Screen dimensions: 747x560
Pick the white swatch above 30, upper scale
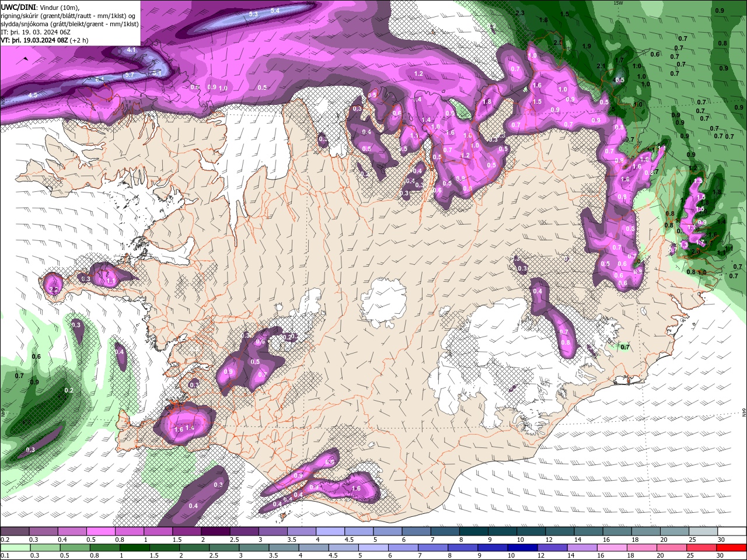click(x=732, y=531)
